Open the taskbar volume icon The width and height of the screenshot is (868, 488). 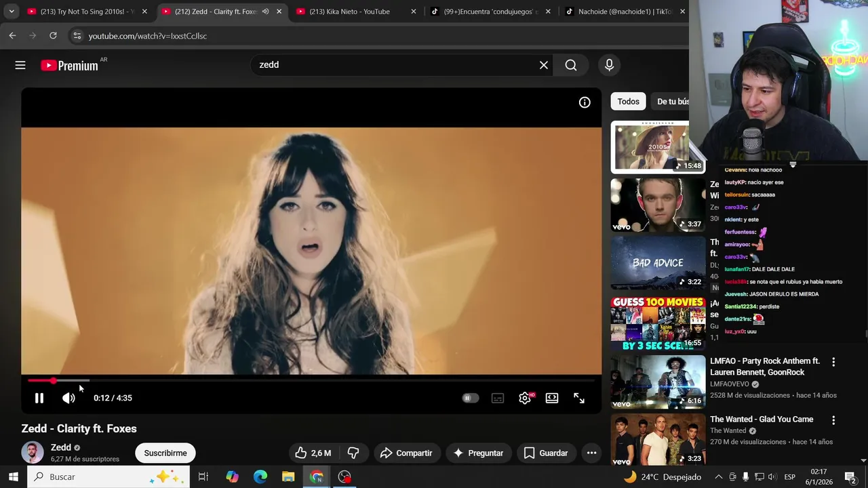click(x=772, y=477)
